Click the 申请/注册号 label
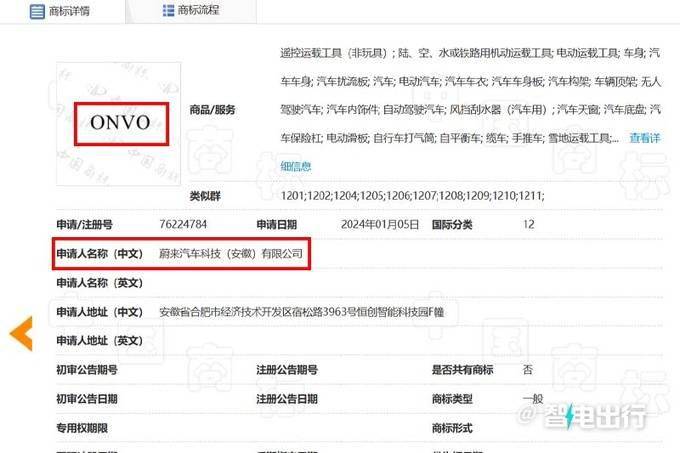680x453 pixels. pos(85,225)
